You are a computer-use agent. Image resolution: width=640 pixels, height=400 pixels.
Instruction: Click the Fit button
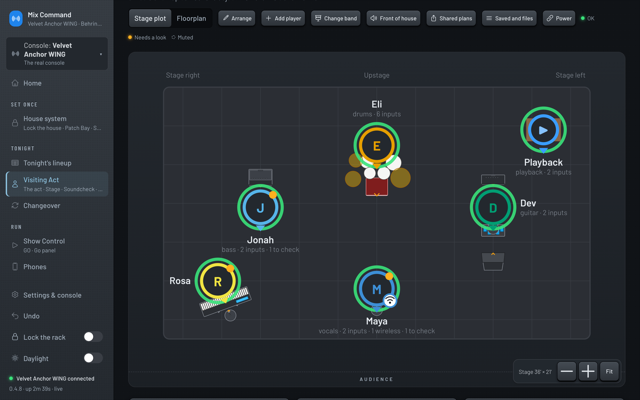click(609, 371)
